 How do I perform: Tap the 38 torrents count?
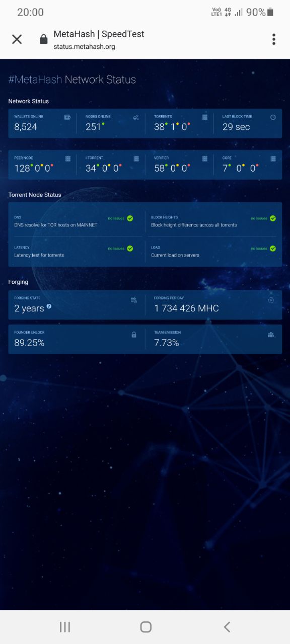coord(159,127)
